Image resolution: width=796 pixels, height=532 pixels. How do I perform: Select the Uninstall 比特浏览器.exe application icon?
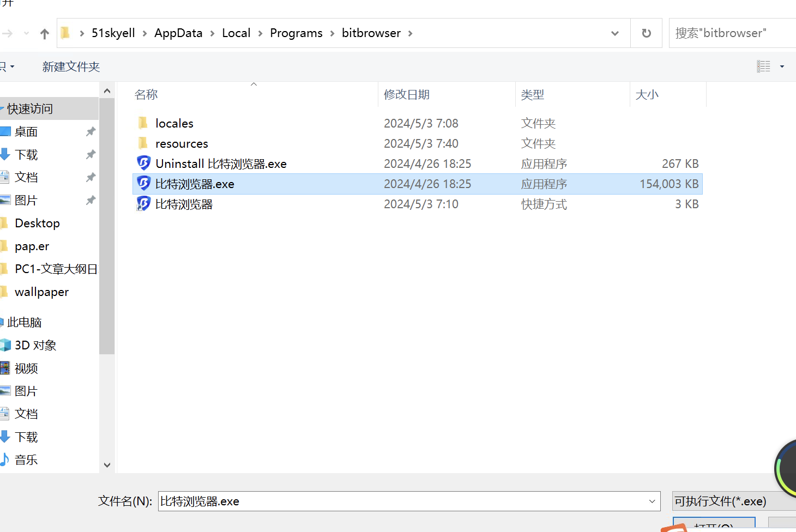coord(143,164)
